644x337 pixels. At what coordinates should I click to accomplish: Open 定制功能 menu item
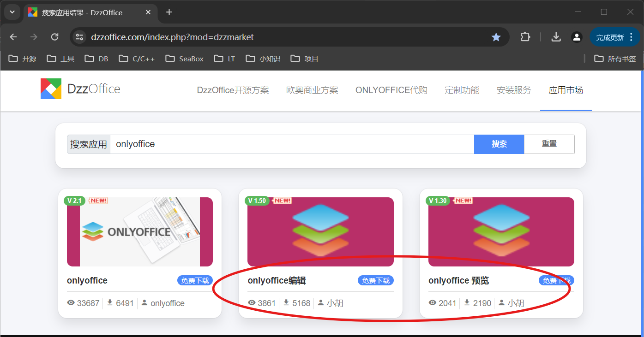click(462, 90)
